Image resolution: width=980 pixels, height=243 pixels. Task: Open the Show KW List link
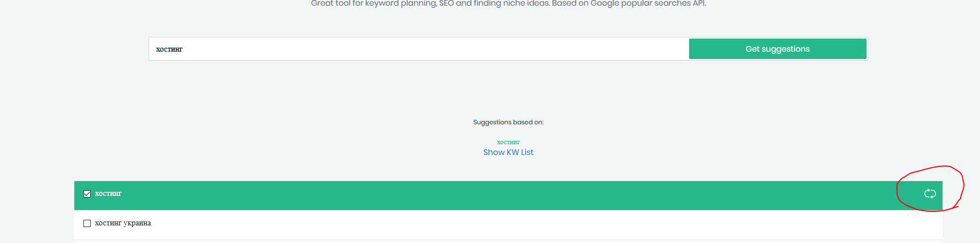[508, 152]
